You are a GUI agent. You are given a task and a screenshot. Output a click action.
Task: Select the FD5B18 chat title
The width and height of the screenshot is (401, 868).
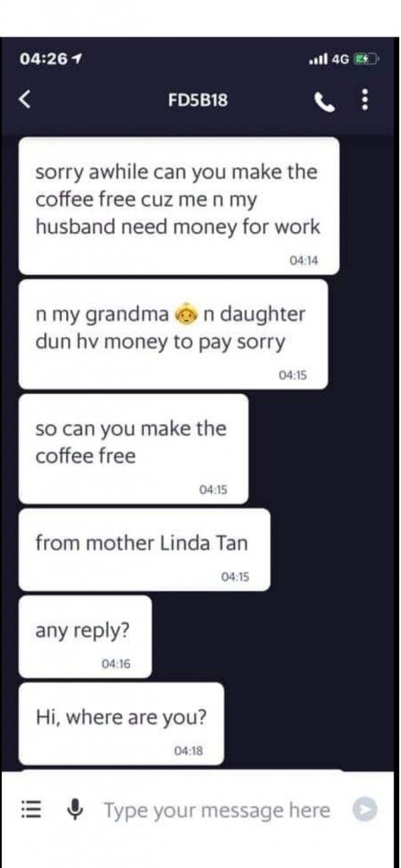(198, 100)
